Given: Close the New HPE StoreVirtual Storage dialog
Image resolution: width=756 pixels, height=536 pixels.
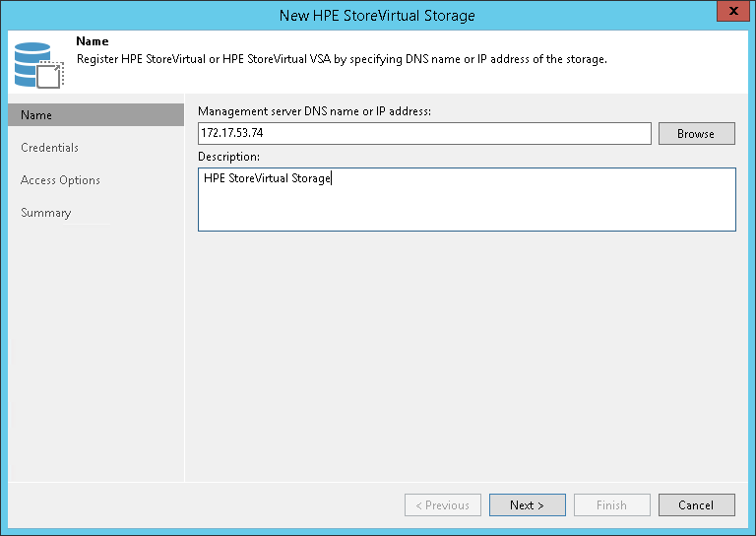Looking at the screenshot, I should click(729, 14).
